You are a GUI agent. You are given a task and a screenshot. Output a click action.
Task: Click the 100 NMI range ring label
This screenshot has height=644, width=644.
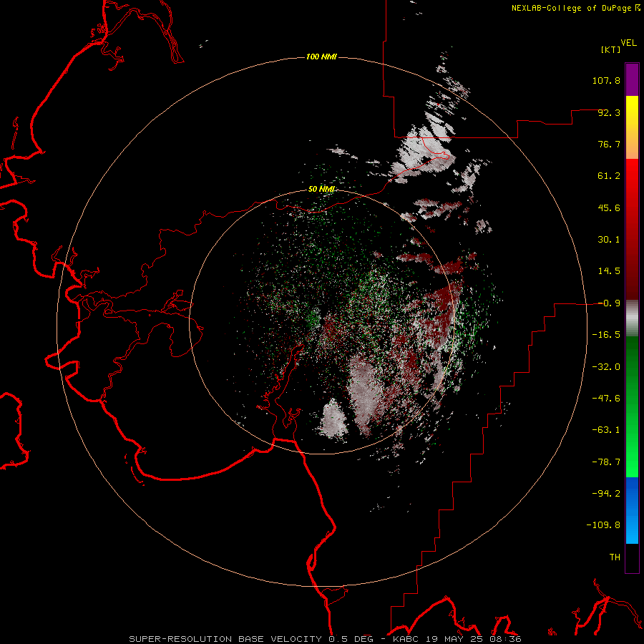pyautogui.click(x=321, y=57)
